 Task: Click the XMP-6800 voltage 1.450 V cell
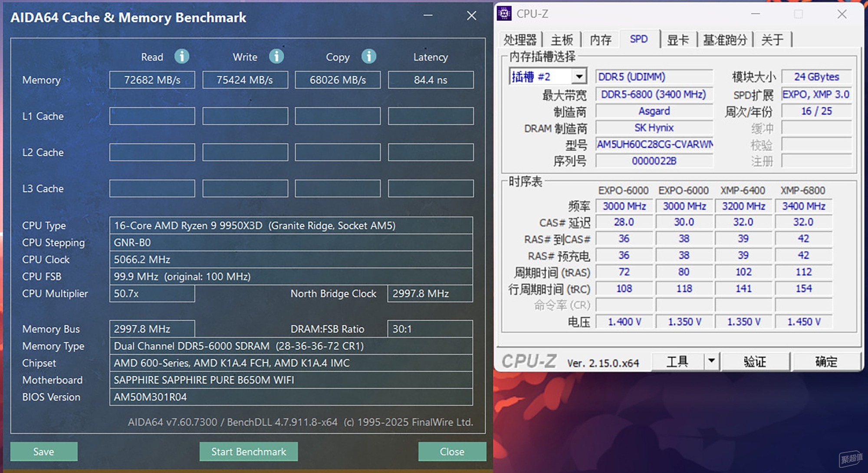pos(804,322)
